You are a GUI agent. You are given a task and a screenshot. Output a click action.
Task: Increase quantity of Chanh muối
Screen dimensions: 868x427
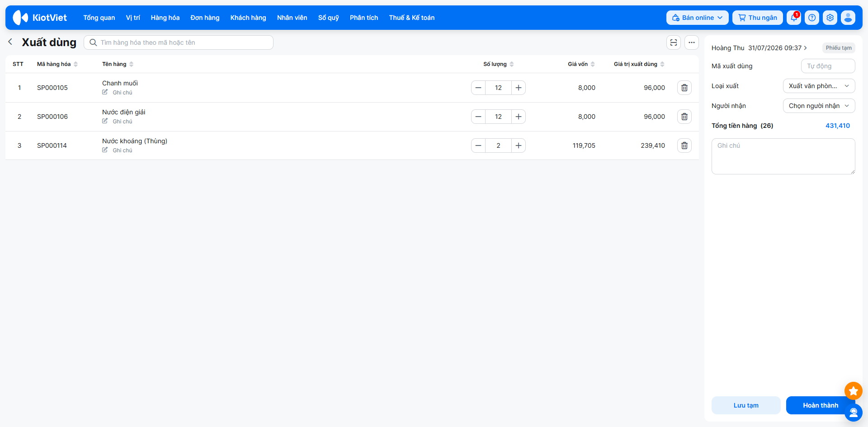click(x=519, y=88)
